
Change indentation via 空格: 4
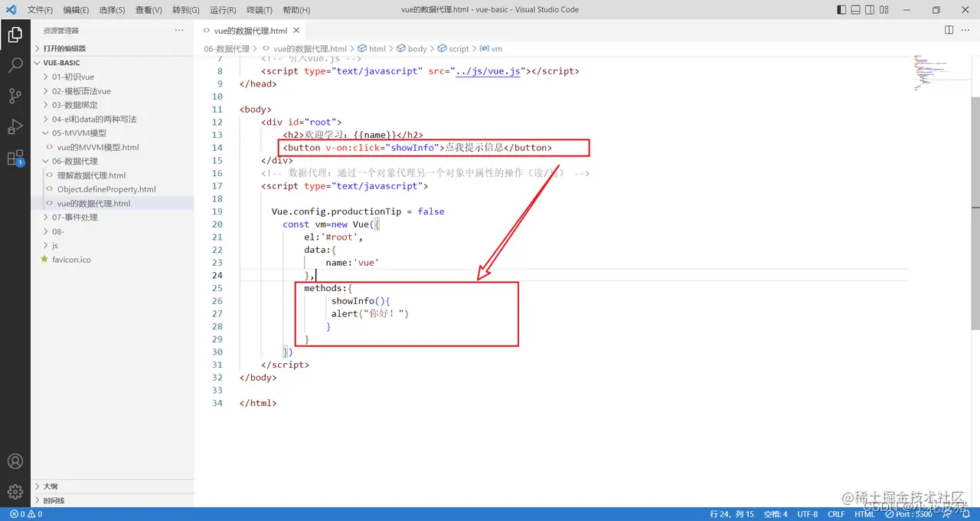tap(776, 514)
